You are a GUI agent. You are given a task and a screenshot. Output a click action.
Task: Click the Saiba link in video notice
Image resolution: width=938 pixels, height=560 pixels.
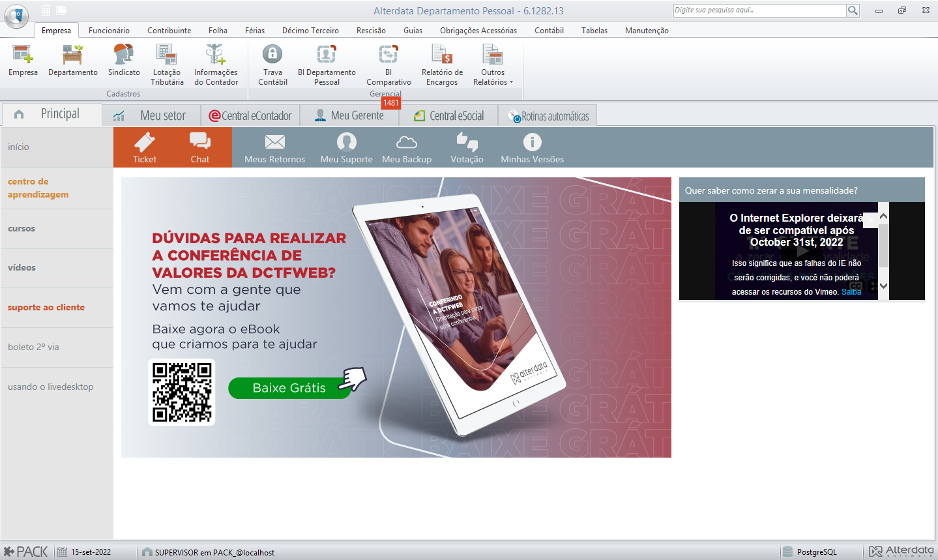point(851,292)
